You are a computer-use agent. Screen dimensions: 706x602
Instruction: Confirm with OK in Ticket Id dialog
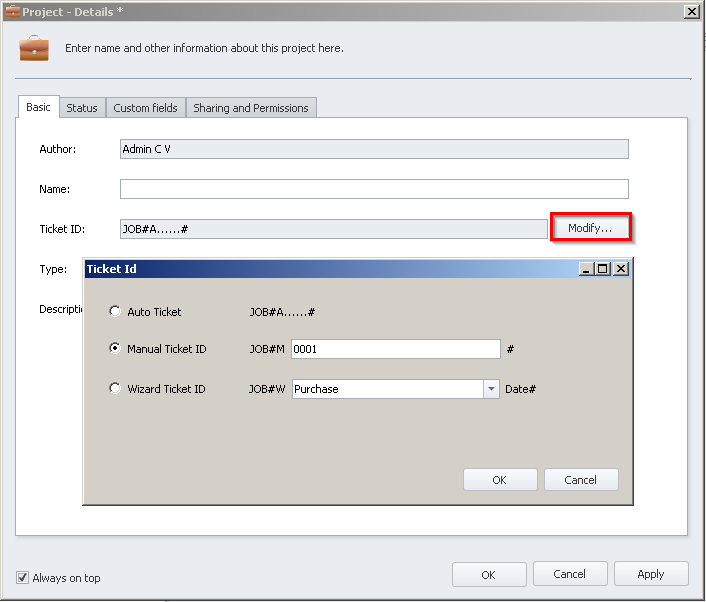pos(500,480)
